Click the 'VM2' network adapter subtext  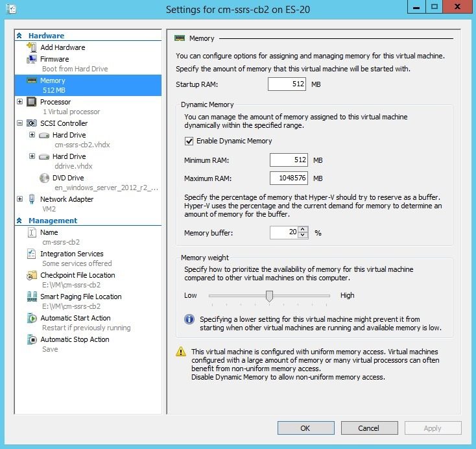[x=49, y=209]
